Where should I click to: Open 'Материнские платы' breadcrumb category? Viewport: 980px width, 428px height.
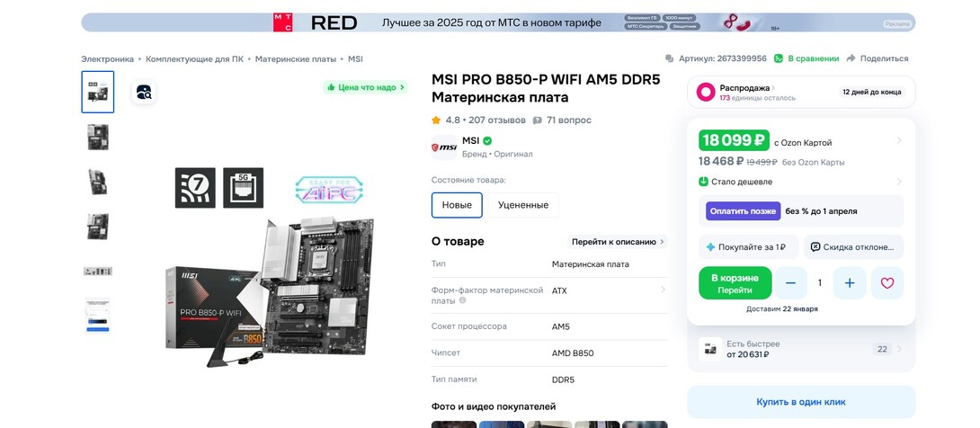pos(295,58)
